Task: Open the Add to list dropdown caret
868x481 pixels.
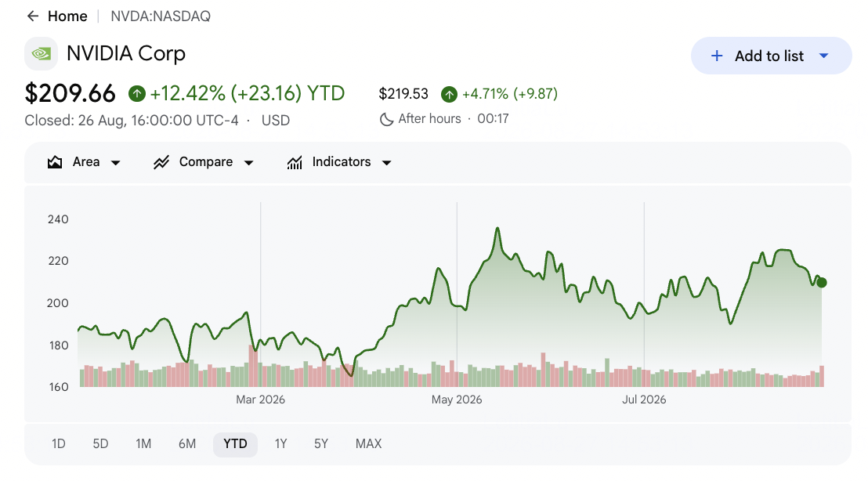Action: [823, 56]
